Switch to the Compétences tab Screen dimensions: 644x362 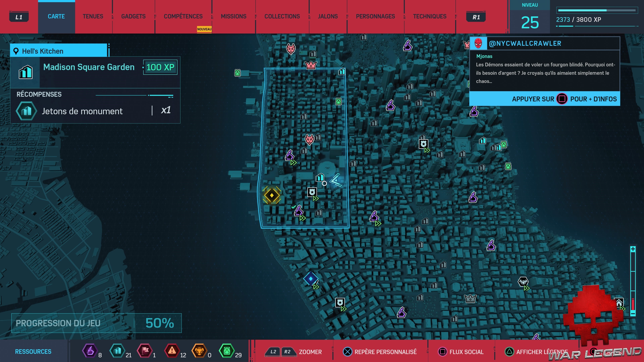click(x=183, y=16)
